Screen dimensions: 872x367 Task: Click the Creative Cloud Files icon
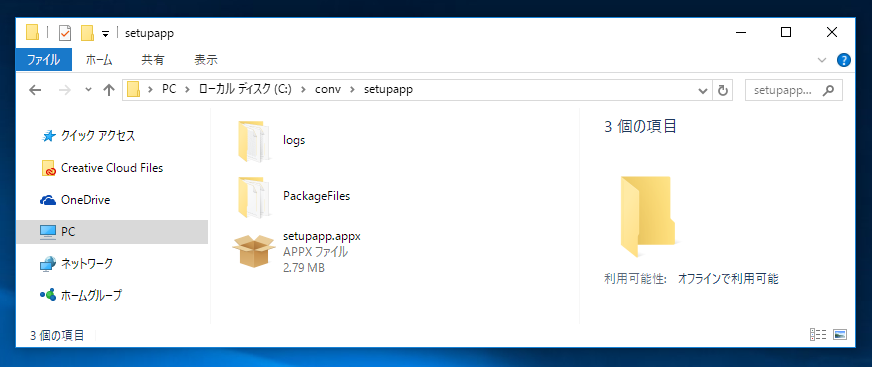49,168
